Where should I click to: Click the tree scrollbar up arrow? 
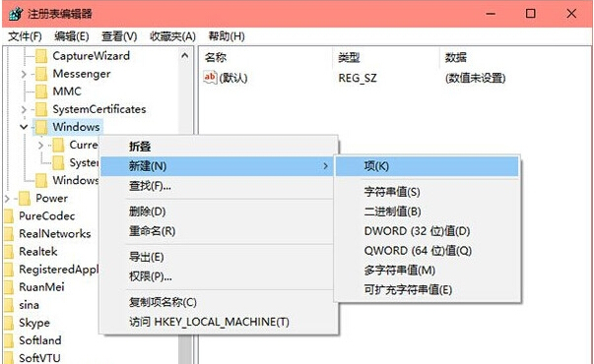click(x=185, y=56)
